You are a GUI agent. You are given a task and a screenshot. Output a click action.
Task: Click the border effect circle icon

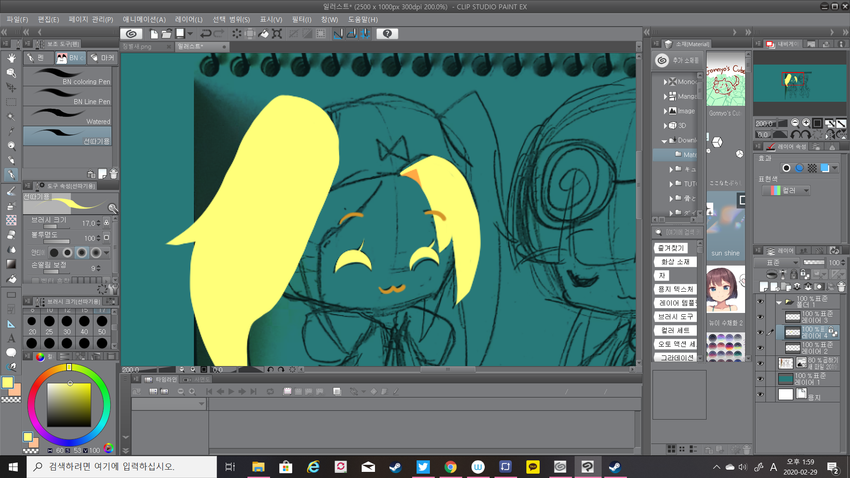click(x=787, y=168)
